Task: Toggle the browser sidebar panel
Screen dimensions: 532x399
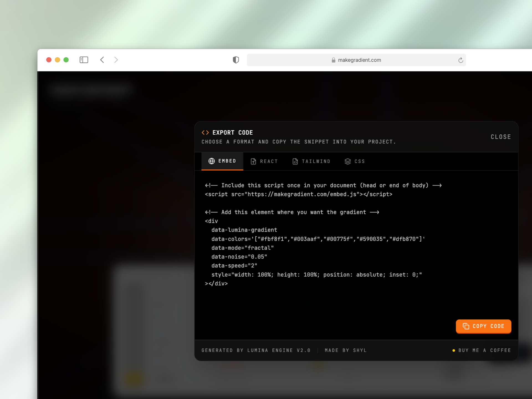Action: click(x=84, y=60)
